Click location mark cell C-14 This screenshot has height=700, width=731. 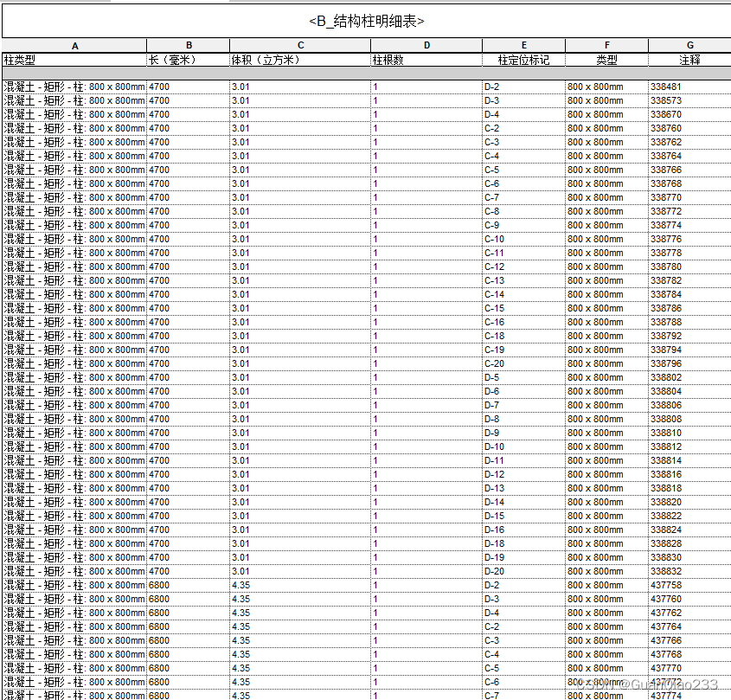[524, 294]
